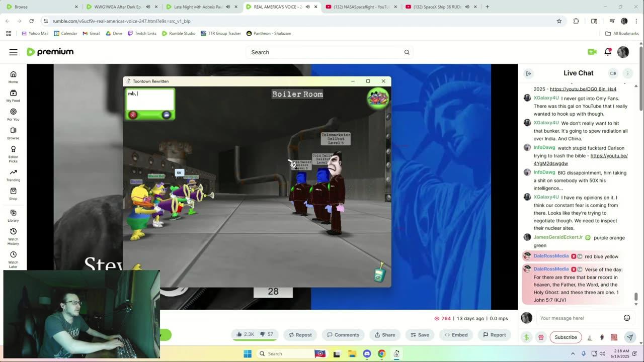Open the All Bookmarks folder

point(622,33)
